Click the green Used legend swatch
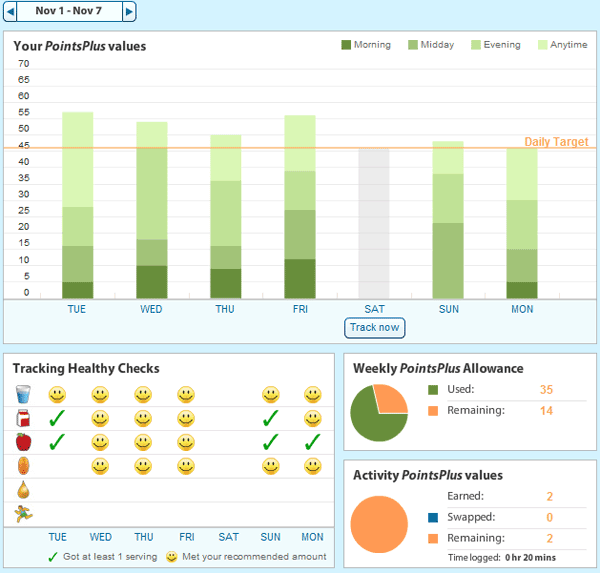 coord(433,390)
